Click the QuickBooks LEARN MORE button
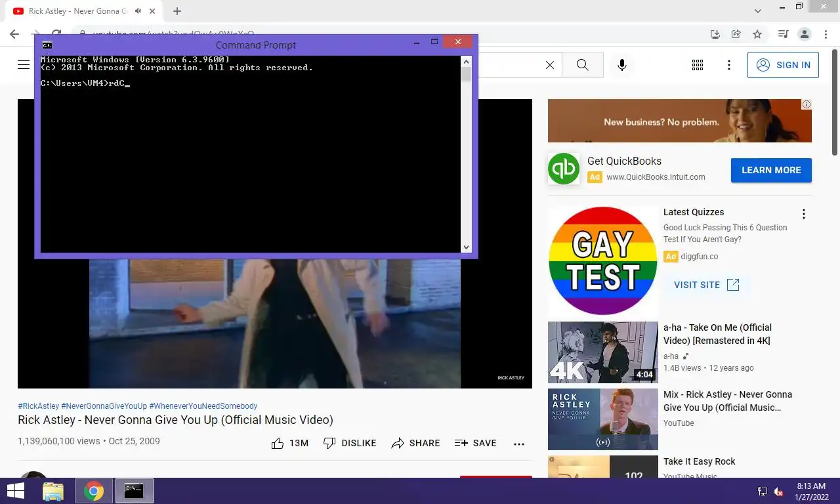 771,170
